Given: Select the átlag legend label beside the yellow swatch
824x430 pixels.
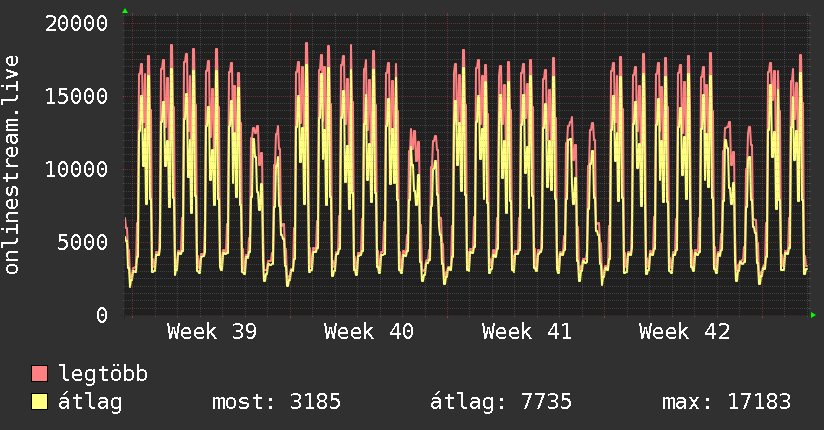Looking at the screenshot, I should [x=90, y=402].
